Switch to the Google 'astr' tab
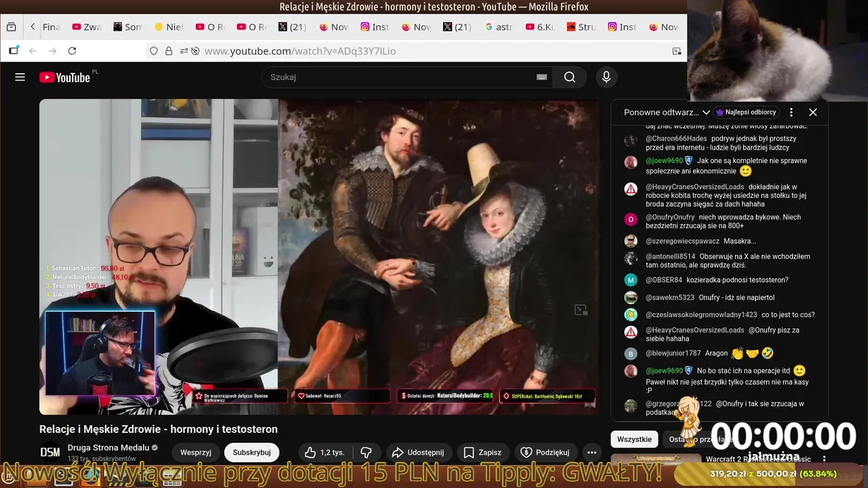868x488 pixels. [500, 27]
